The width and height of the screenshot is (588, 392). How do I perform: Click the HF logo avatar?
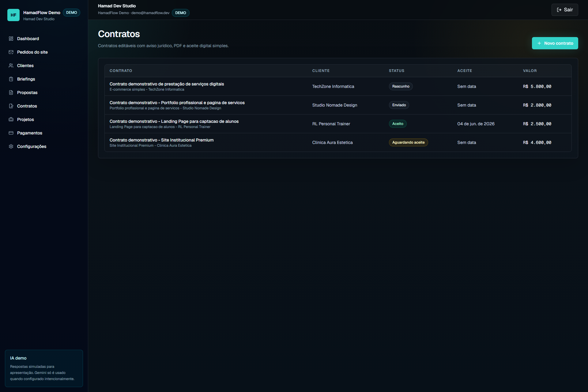pos(13,15)
